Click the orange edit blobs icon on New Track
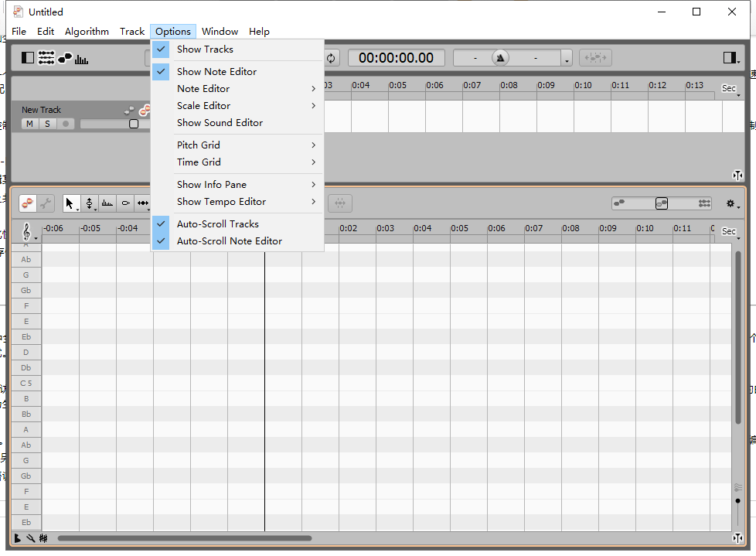 (144, 111)
